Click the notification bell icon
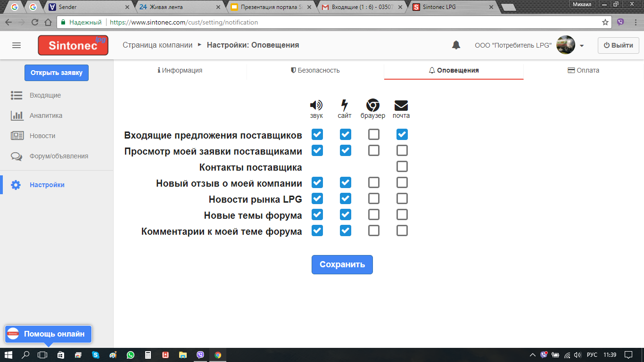The height and width of the screenshot is (362, 644). click(456, 45)
